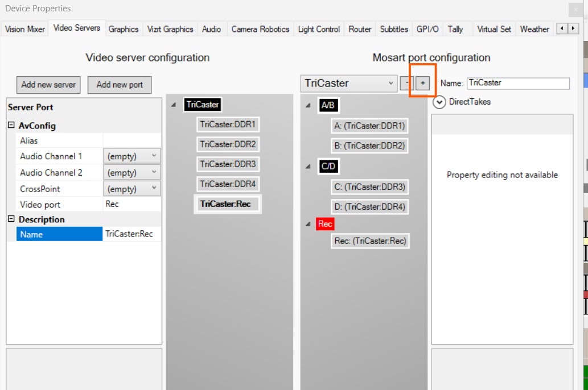Click the Add new server button
This screenshot has width=588, height=390.
tap(48, 85)
